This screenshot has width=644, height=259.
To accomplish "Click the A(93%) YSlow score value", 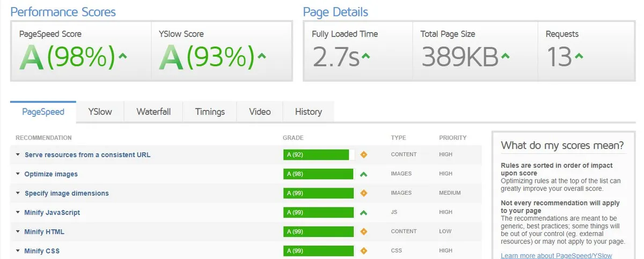I will tap(207, 56).
